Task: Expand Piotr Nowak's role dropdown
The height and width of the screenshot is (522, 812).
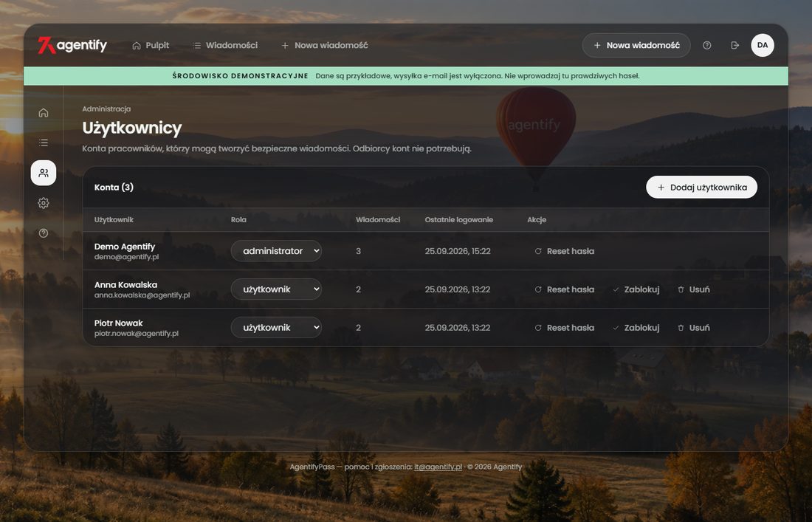Action: [x=276, y=327]
